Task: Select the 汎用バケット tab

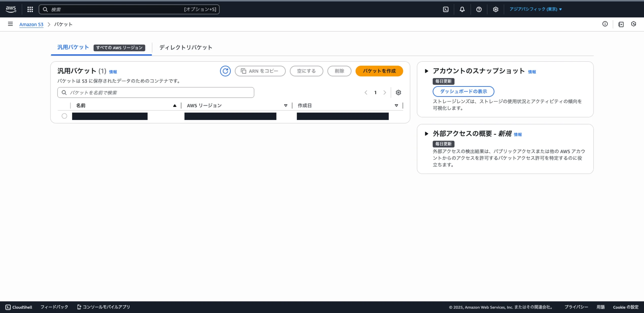Action: 73,47
